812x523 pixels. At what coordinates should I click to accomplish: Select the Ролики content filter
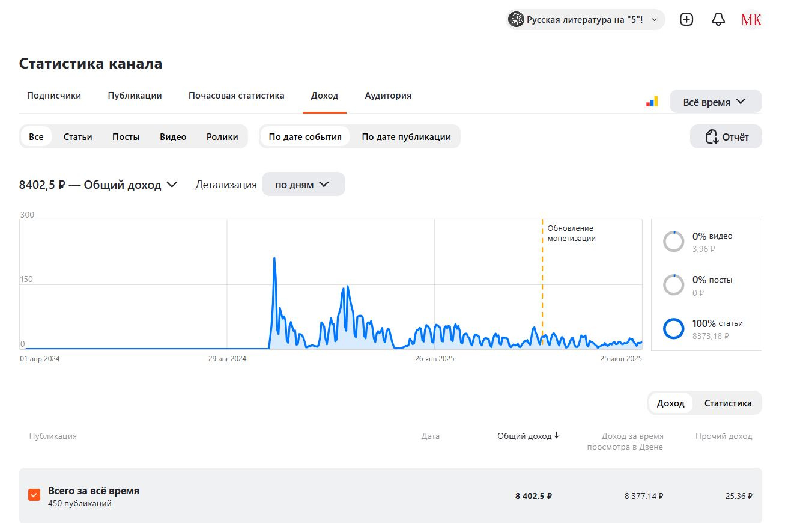coord(222,137)
